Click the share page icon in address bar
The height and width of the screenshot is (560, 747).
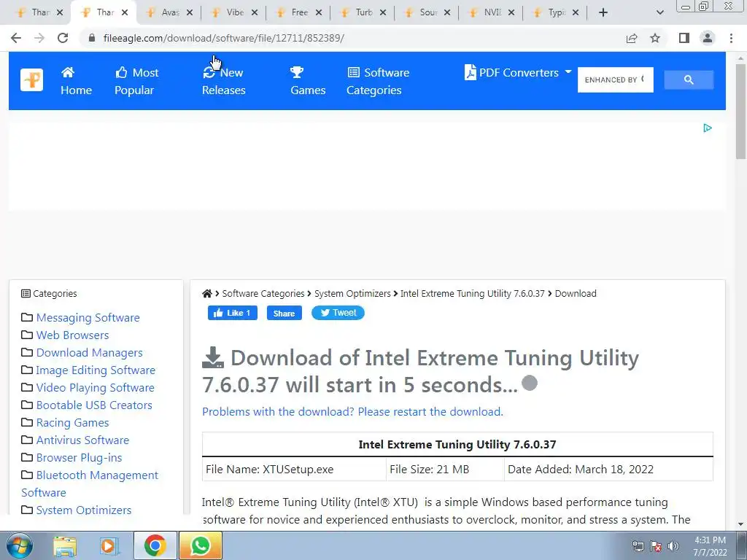click(632, 38)
